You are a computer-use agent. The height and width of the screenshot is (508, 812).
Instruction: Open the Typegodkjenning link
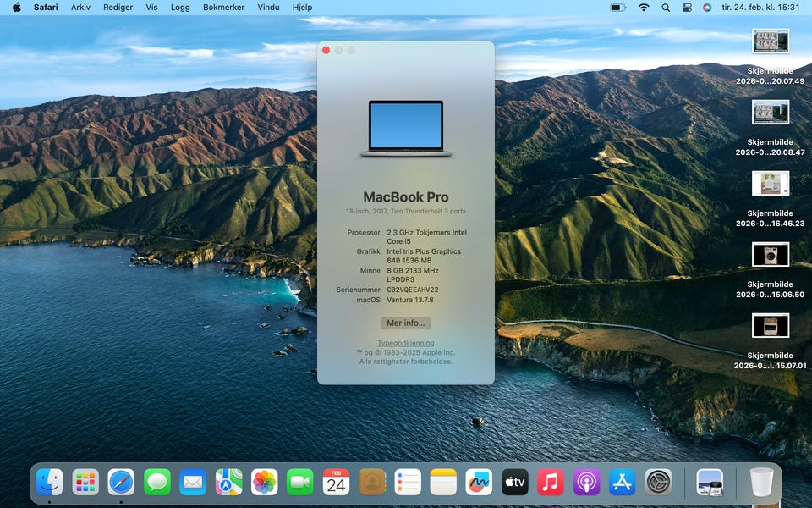pyautogui.click(x=405, y=343)
